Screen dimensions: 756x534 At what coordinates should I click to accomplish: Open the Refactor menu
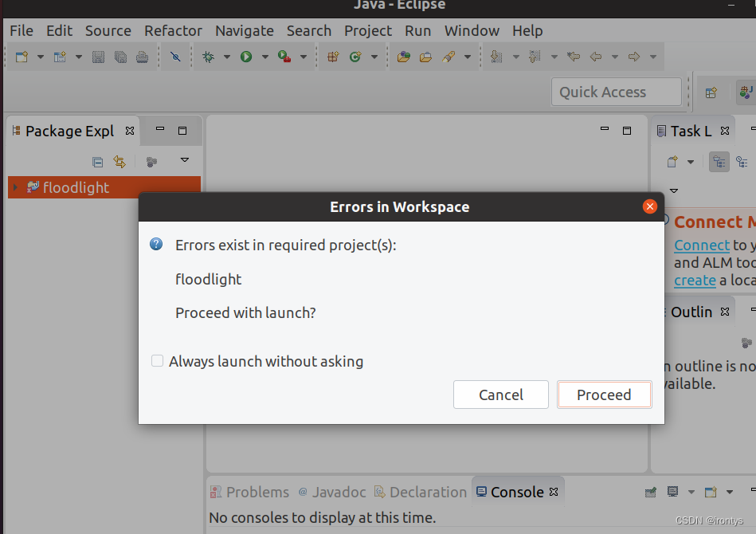(173, 31)
